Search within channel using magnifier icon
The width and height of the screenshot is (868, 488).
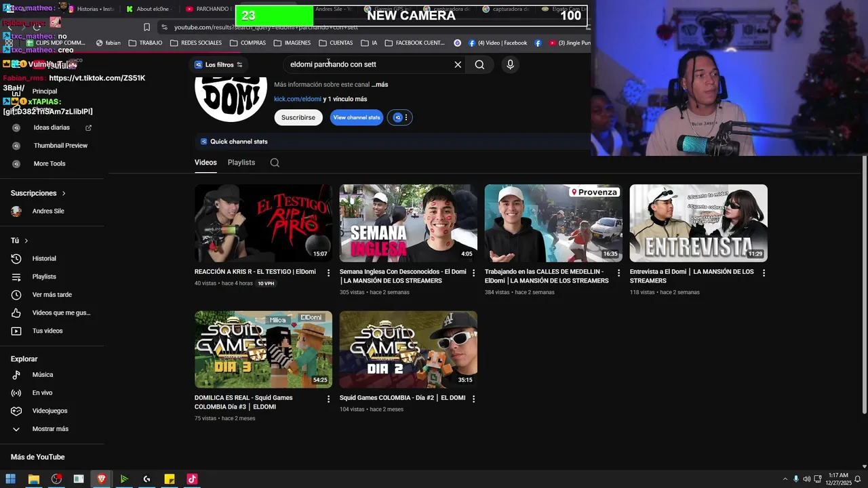[275, 163]
